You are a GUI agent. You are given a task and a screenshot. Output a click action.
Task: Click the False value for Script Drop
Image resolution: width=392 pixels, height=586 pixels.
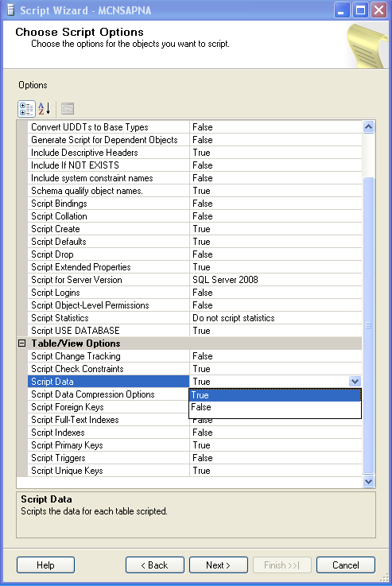click(x=203, y=254)
